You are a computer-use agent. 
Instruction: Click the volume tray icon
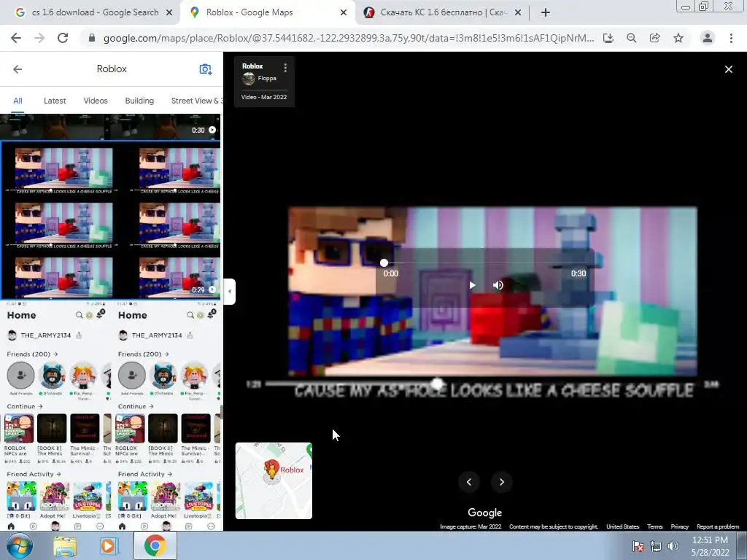coord(673,546)
